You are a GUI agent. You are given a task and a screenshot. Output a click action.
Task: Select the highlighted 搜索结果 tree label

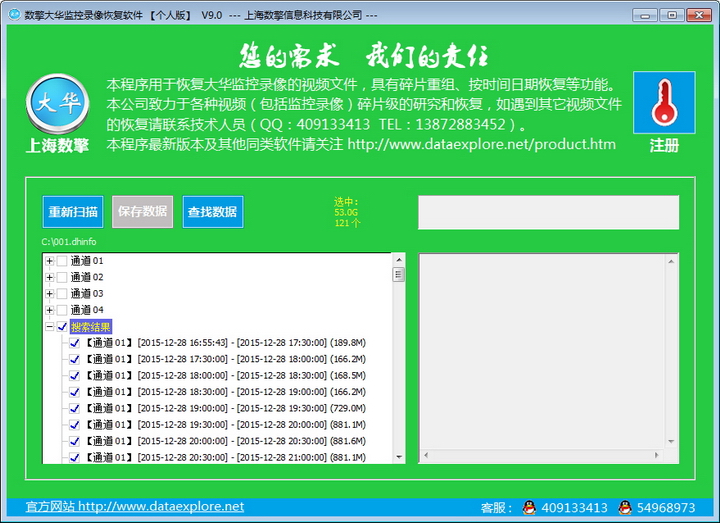pos(90,327)
